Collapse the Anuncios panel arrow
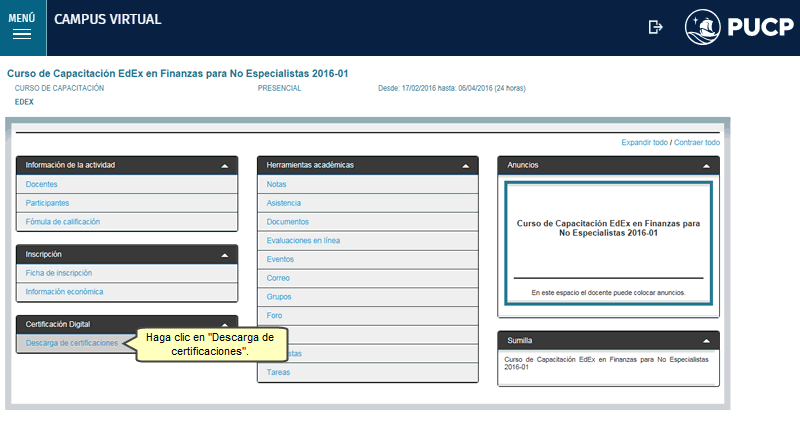 point(706,166)
